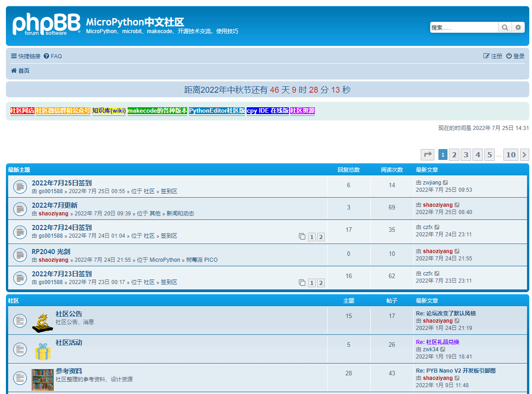This screenshot has height=394, width=532.
Task: Open the red 社区网店 link
Action: point(22,111)
